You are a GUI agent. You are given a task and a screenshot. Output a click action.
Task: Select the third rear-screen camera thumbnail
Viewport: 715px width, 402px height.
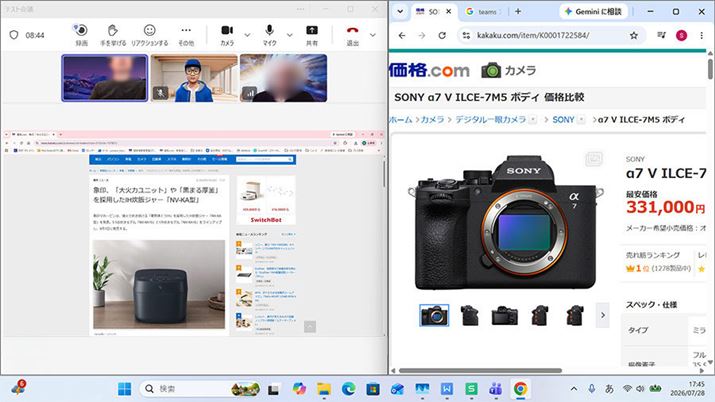click(504, 315)
